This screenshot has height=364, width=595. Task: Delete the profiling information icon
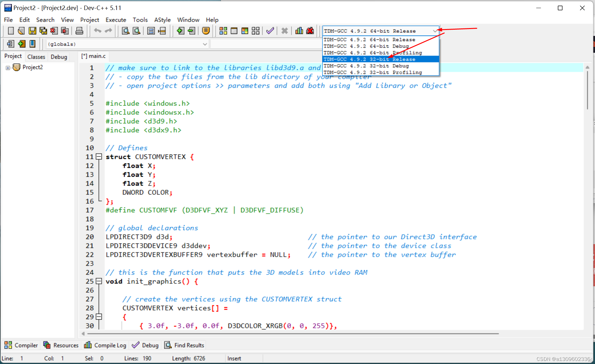pos(310,31)
